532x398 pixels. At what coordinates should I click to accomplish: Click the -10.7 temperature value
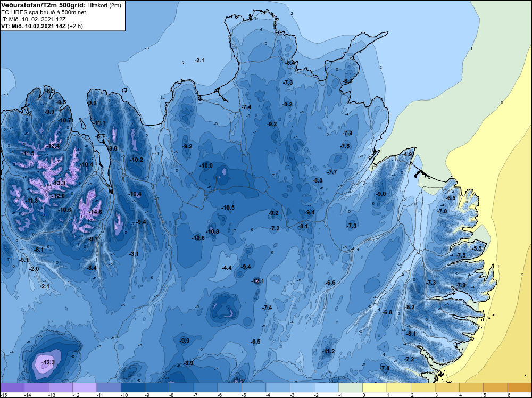(x=65, y=120)
